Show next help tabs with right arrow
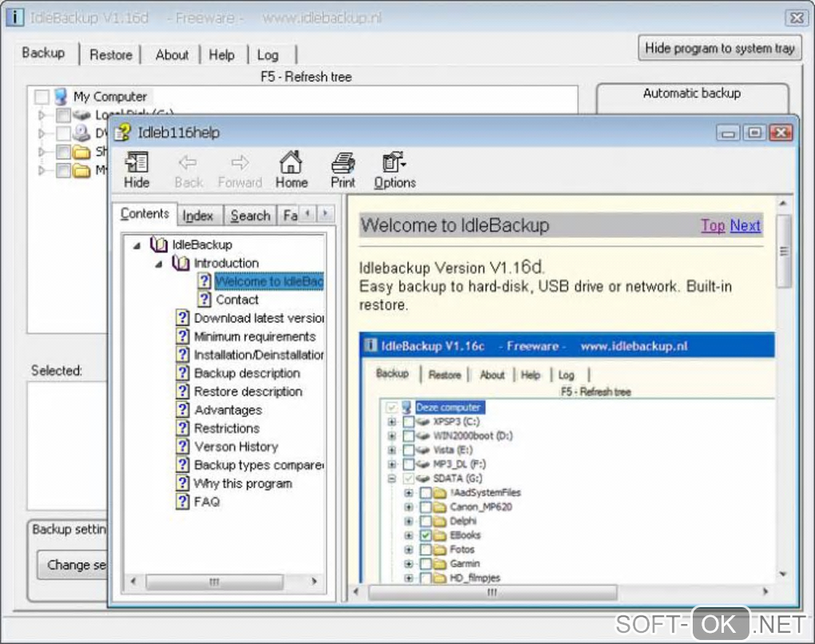Viewport: 815px width, 644px height. [x=325, y=213]
